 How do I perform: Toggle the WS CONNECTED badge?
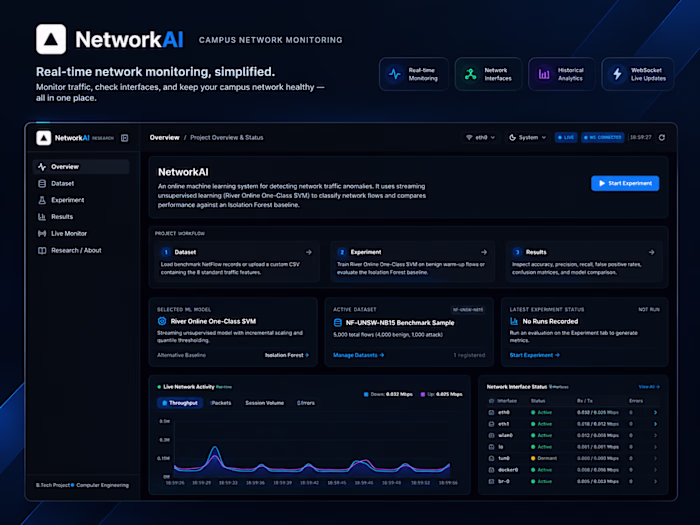pos(603,138)
